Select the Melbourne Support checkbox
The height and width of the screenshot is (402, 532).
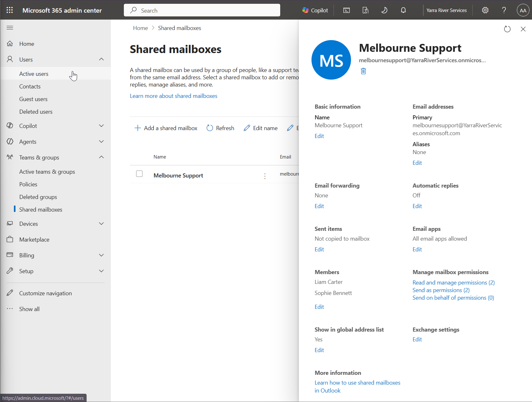(139, 174)
